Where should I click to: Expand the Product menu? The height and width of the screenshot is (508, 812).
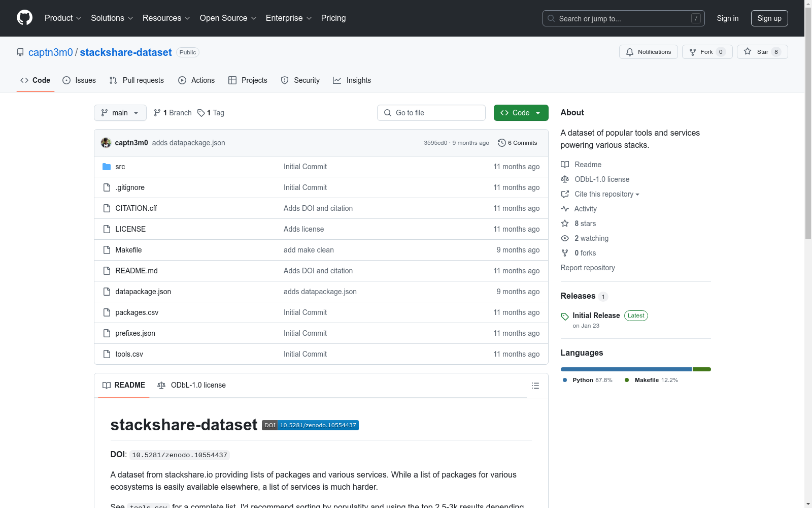63,18
